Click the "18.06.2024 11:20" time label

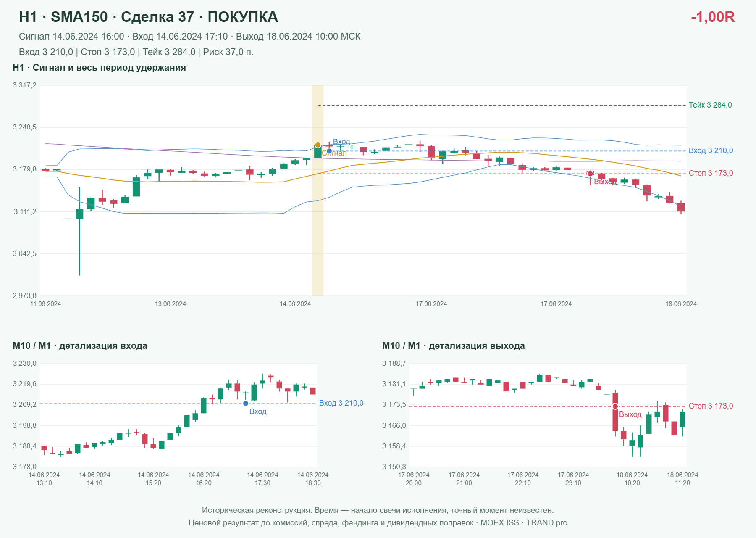[682, 479]
